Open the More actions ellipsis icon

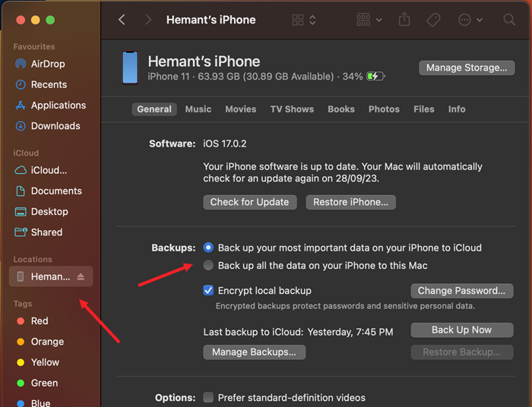tap(464, 20)
